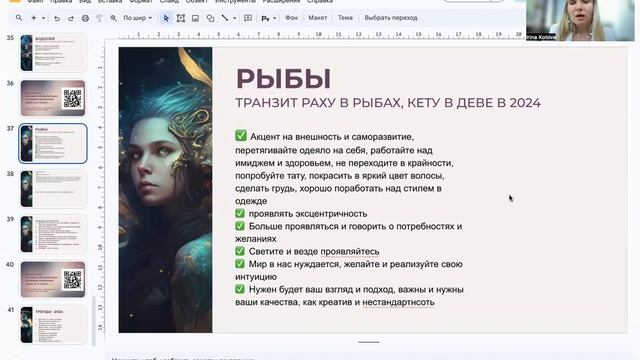Click the search menus magnifier icon
This screenshot has width=640, height=360.
19,18
